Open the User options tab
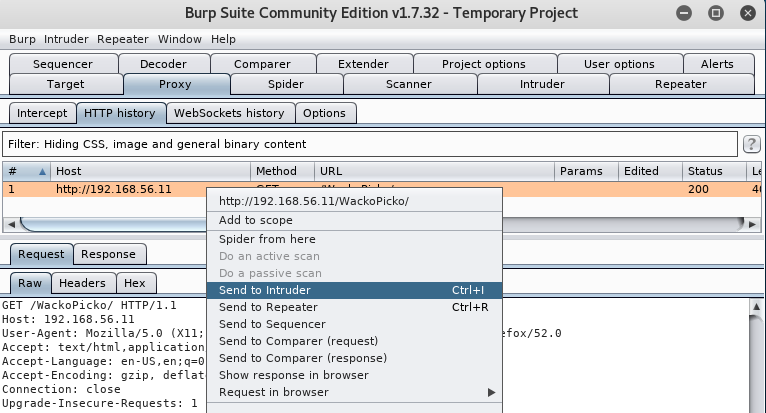Screen dimensions: 766x413 (619, 64)
